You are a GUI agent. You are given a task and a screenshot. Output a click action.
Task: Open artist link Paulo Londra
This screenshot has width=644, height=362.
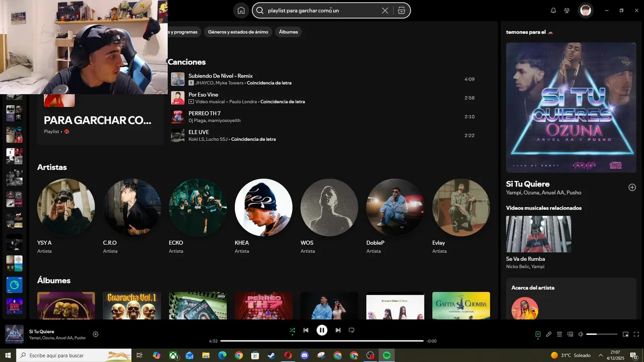click(x=243, y=102)
